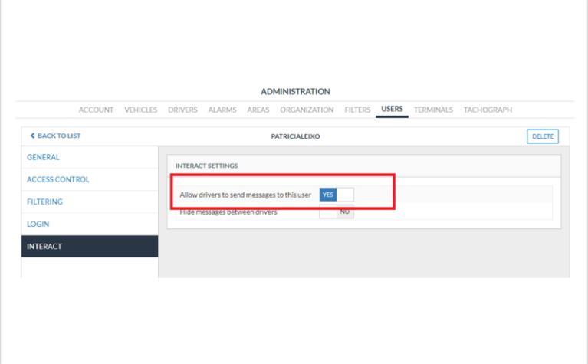The image size is (588, 364).
Task: Switch to the Vehicles tab
Action: click(x=140, y=110)
